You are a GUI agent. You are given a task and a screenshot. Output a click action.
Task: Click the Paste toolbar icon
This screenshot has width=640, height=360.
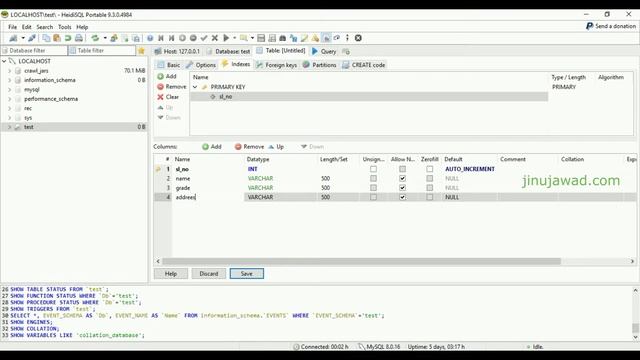coord(57,38)
